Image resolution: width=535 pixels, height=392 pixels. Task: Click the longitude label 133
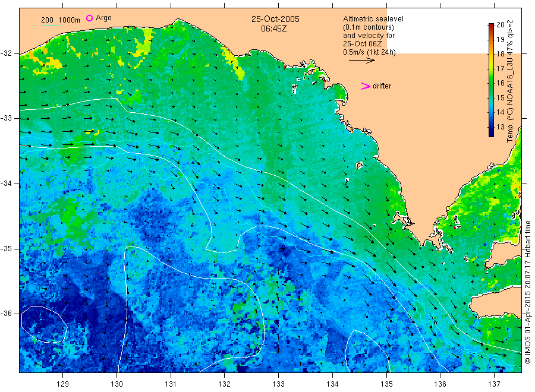(278, 384)
